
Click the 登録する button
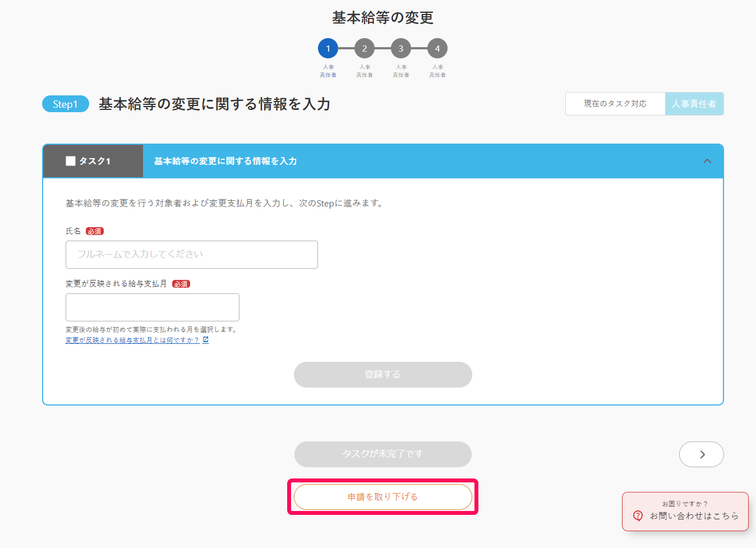pyautogui.click(x=383, y=375)
